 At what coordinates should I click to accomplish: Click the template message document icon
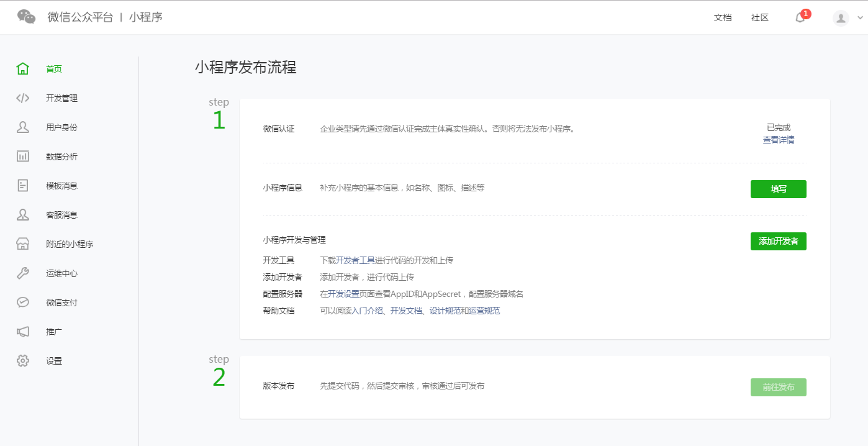(x=23, y=186)
